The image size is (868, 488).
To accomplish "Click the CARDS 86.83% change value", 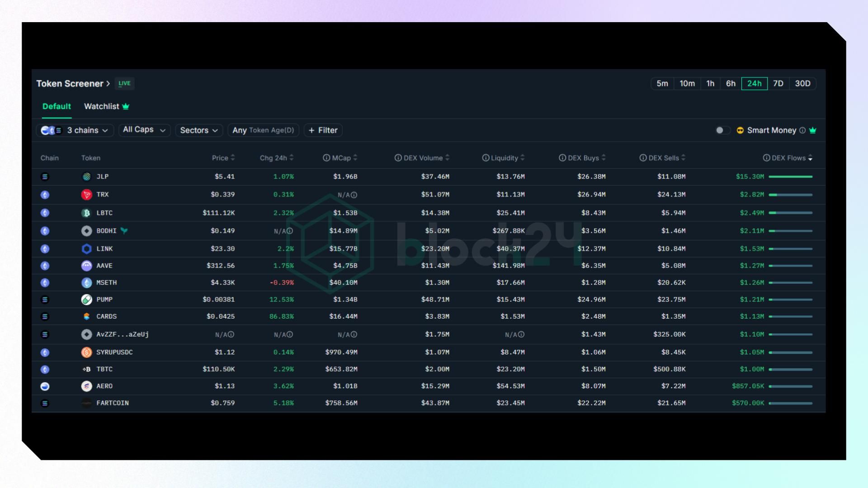I will point(282,317).
